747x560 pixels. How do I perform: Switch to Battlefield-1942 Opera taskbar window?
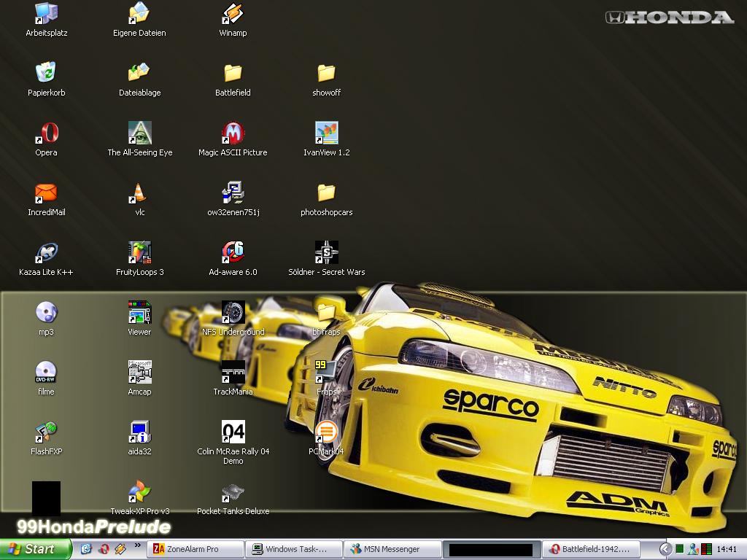589,549
